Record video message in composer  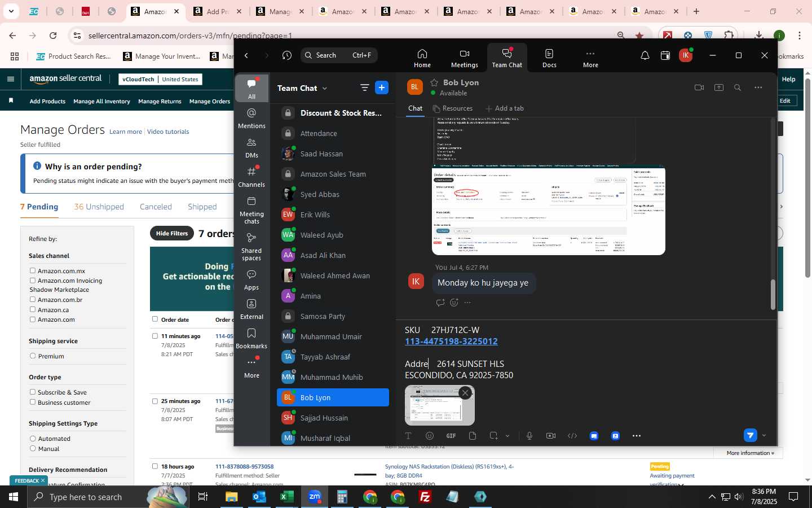tap(551, 436)
